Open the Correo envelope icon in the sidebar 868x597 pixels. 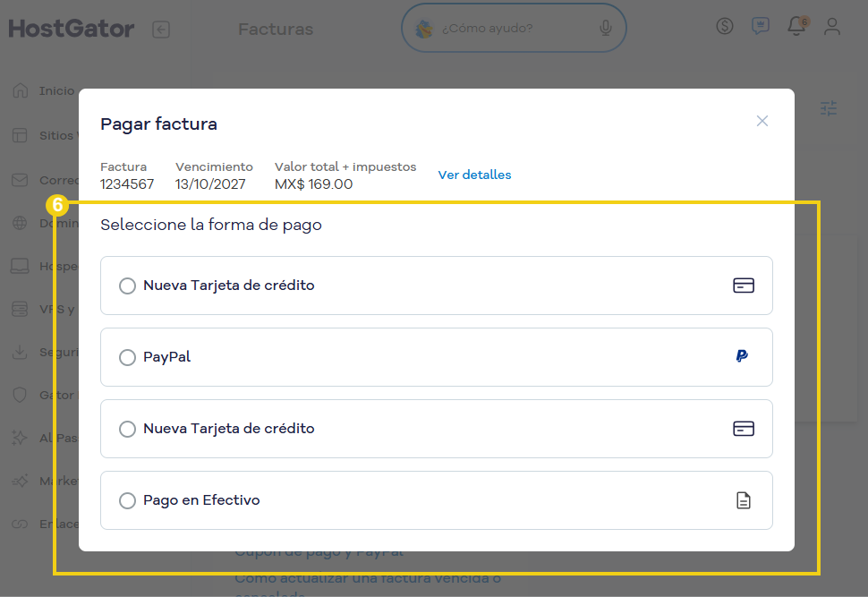[20, 180]
